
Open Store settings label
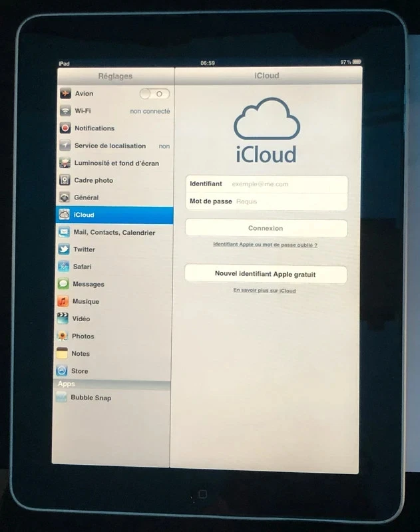click(79, 371)
